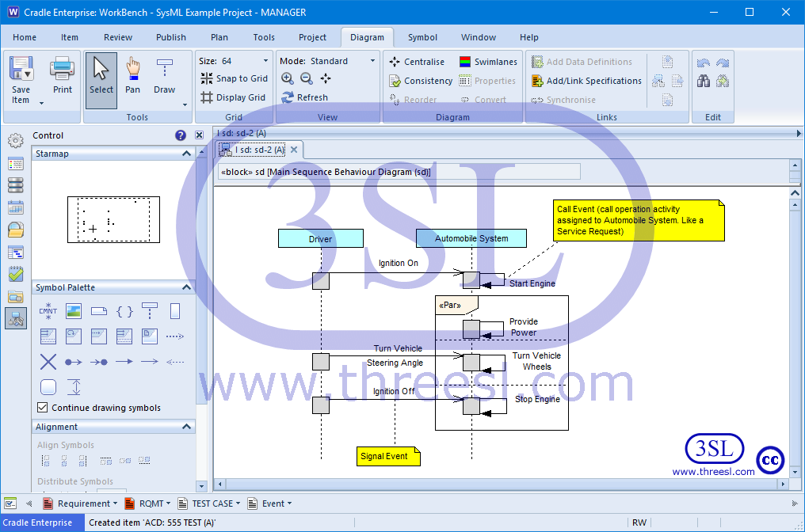Click the Print icon
This screenshot has height=532, width=805.
click(x=62, y=69)
